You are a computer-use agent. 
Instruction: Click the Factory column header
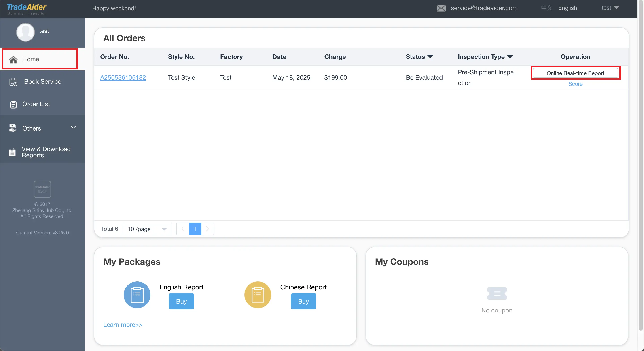(231, 57)
